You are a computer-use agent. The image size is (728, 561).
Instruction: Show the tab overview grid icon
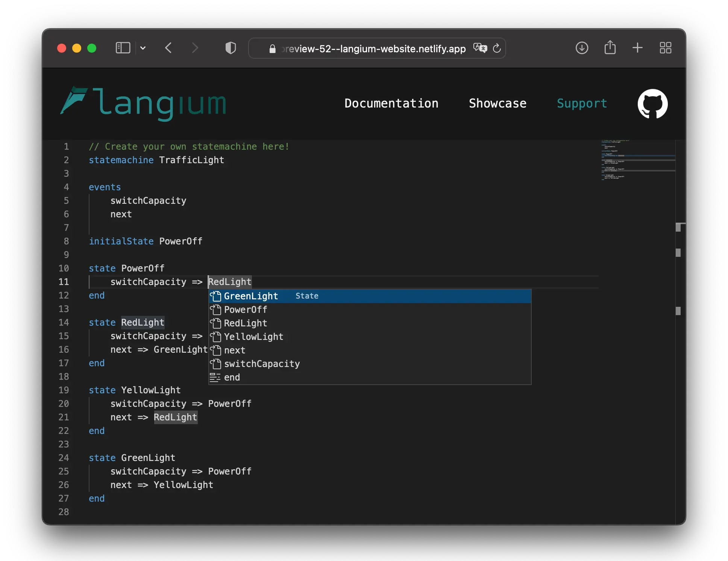click(666, 48)
